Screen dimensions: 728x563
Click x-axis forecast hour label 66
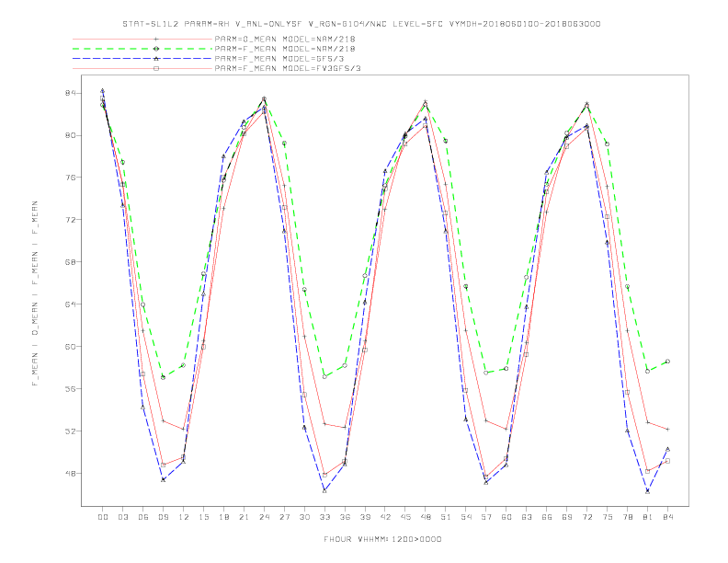(547, 517)
